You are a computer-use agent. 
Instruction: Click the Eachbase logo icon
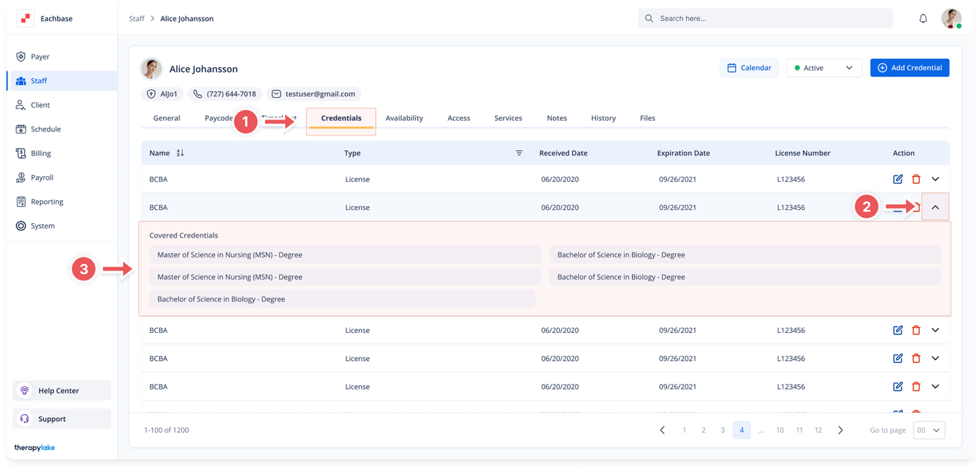coord(25,19)
